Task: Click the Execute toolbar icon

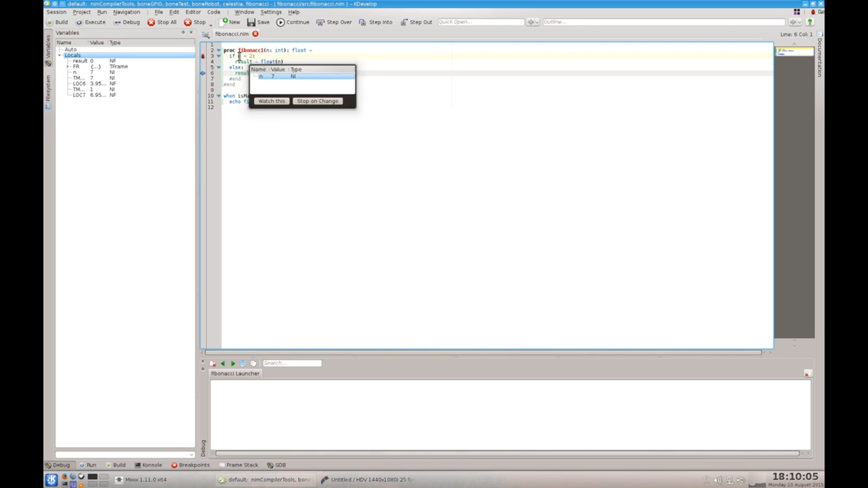Action: click(79, 22)
